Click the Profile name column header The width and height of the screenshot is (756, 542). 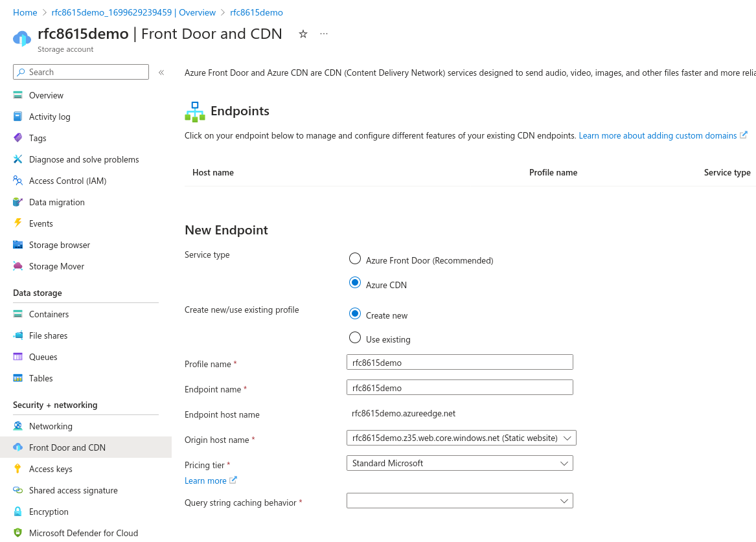[553, 172]
